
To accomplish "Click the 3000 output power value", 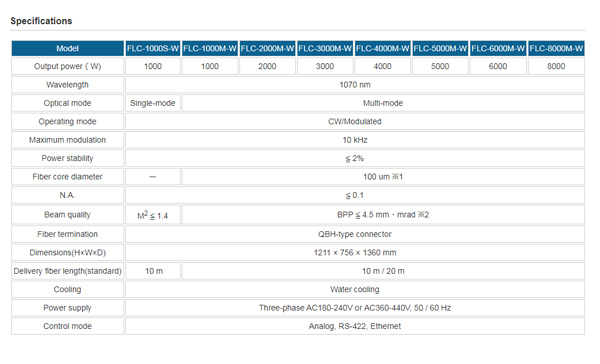I will [x=325, y=66].
